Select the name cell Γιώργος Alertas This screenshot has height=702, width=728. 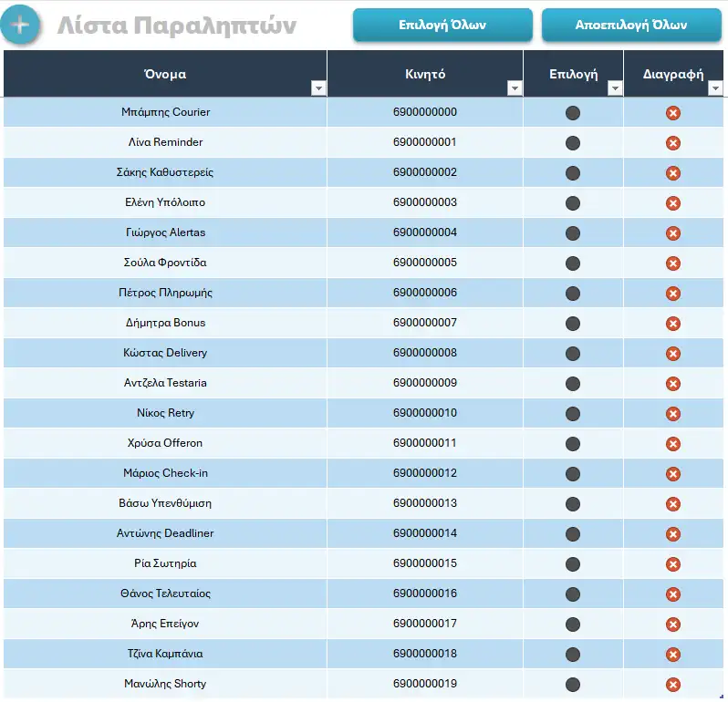tap(165, 232)
